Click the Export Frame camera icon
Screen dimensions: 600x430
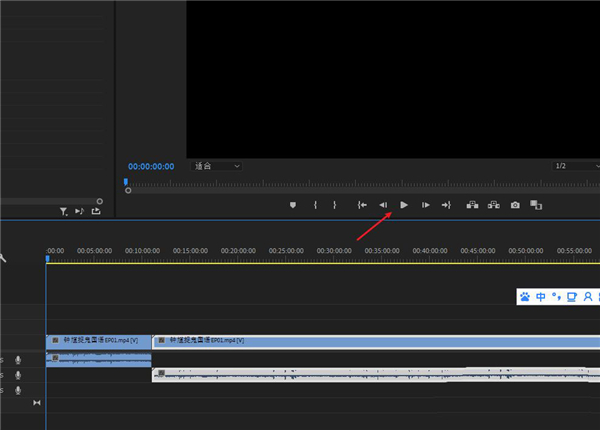pos(515,205)
